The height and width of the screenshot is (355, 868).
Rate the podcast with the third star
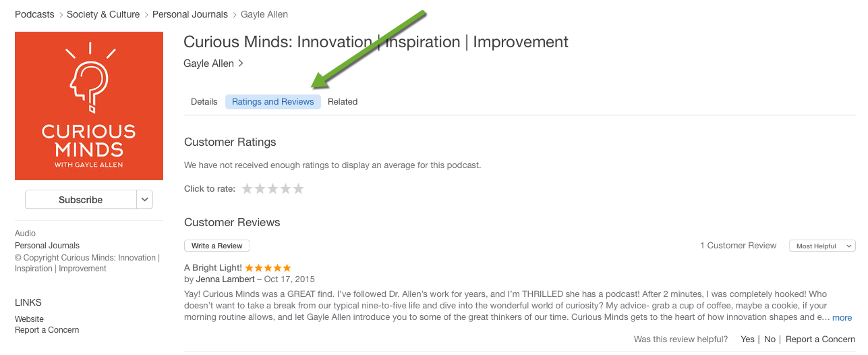273,189
